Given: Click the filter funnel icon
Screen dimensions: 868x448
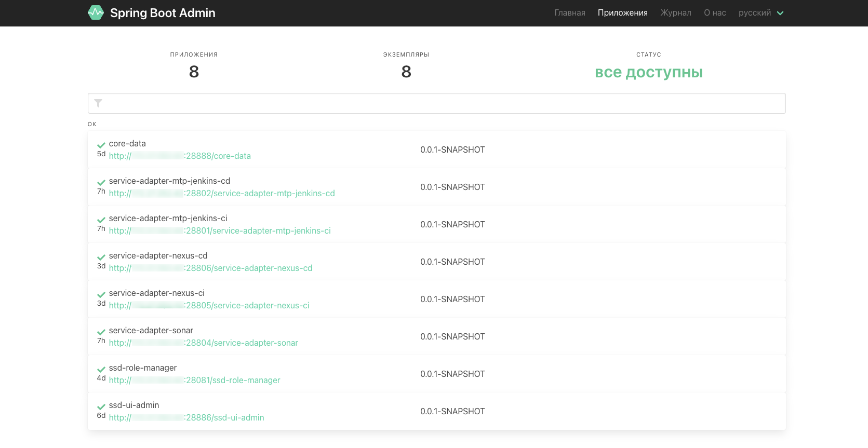Looking at the screenshot, I should pyautogui.click(x=98, y=103).
